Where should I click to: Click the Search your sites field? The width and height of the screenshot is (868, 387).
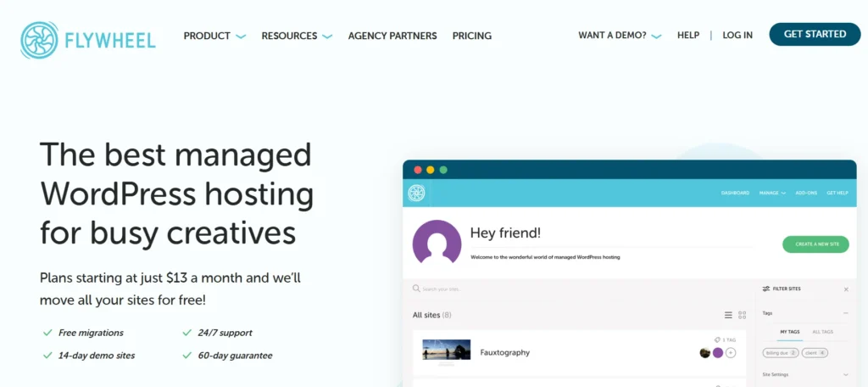(442, 289)
